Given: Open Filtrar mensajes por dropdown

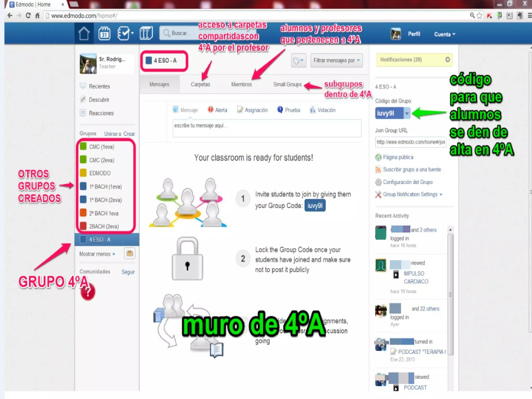Looking at the screenshot, I should pos(336,60).
